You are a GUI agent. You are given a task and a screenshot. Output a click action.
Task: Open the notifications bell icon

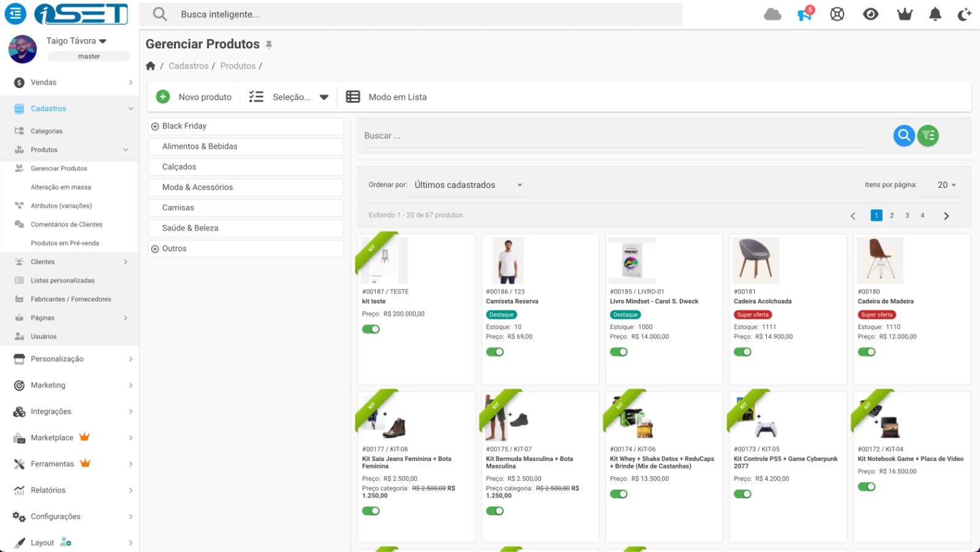click(935, 13)
